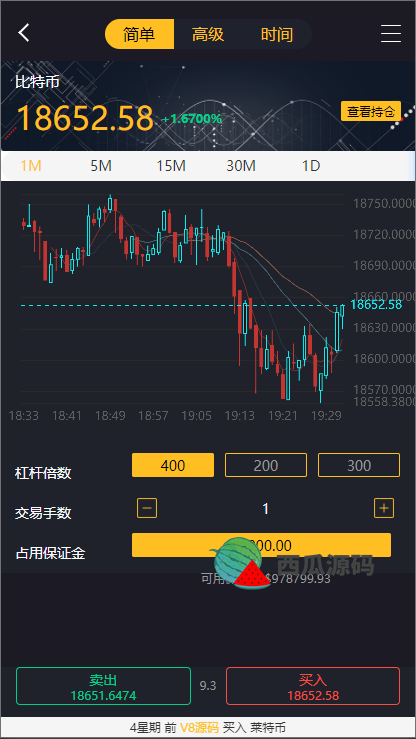Viewport: 416px width, 739px height.
Task: Decrease trade lots with the minus icon
Action: (x=147, y=508)
